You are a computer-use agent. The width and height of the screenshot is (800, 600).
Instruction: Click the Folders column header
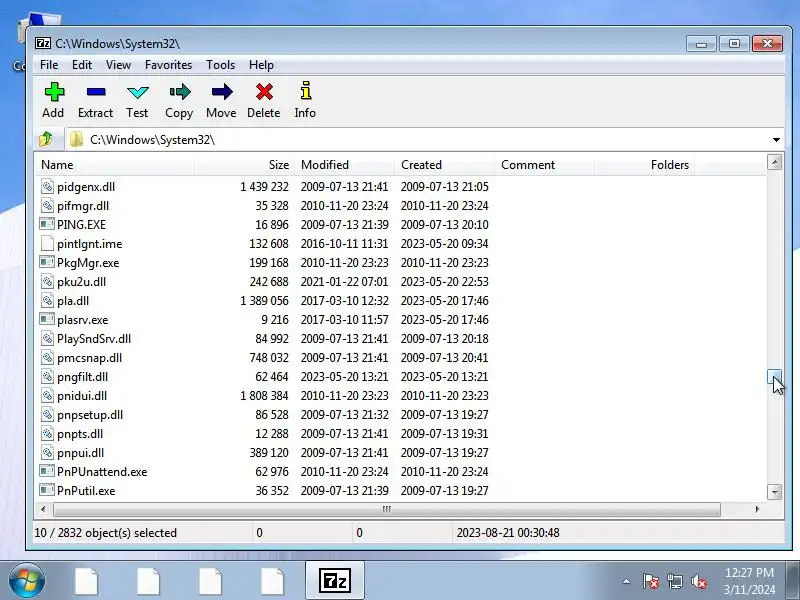(644, 165)
